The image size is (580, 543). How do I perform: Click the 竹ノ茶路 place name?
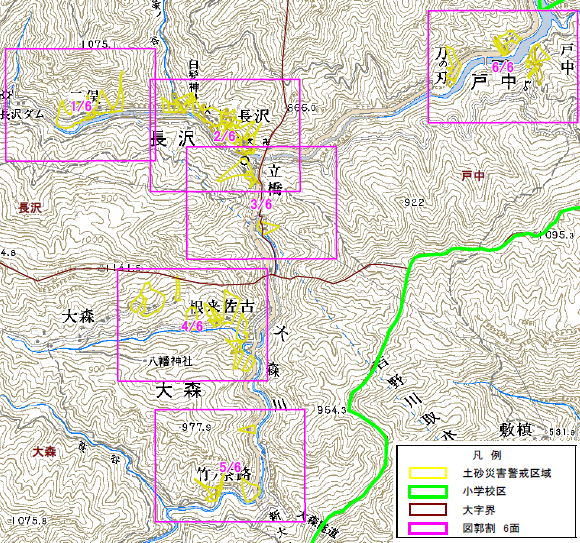pos(224,475)
